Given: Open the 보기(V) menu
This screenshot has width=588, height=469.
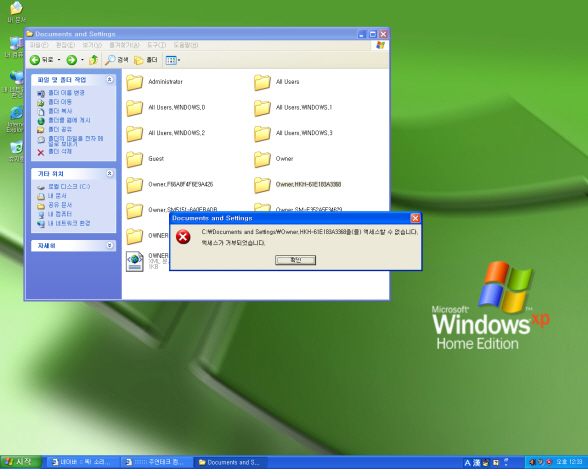Looking at the screenshot, I should [92, 45].
